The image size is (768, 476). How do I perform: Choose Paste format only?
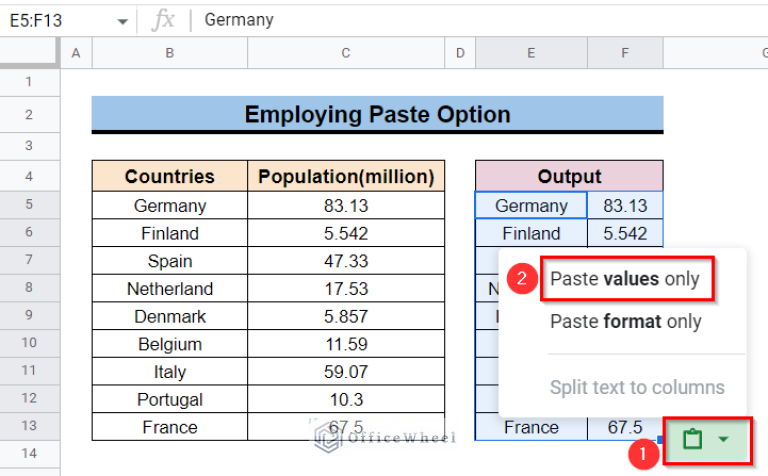coord(625,322)
